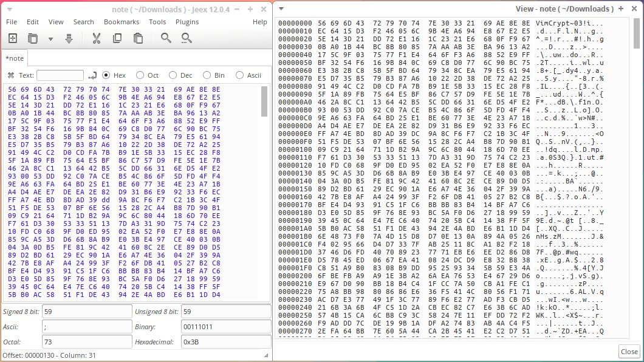This screenshot has width=644, height=362.
Task: Click offset 00000270 in View window
Action: pos(295,331)
